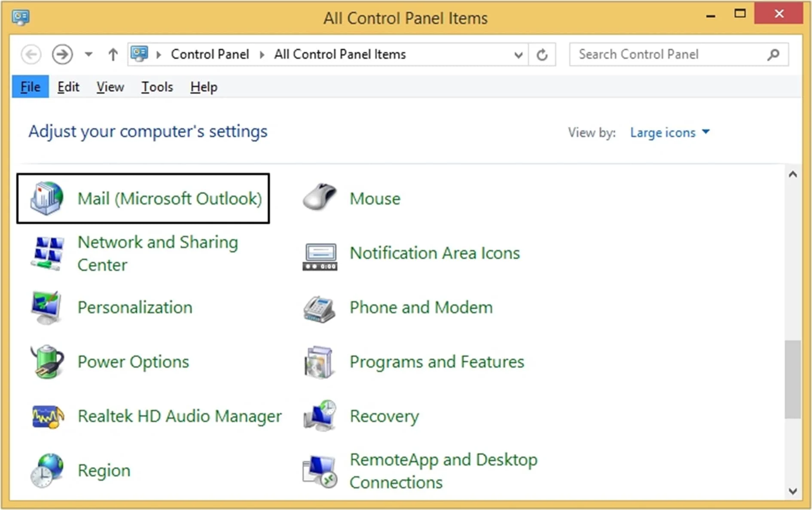Click the Phone and Modem icon
812x510 pixels.
(319, 309)
